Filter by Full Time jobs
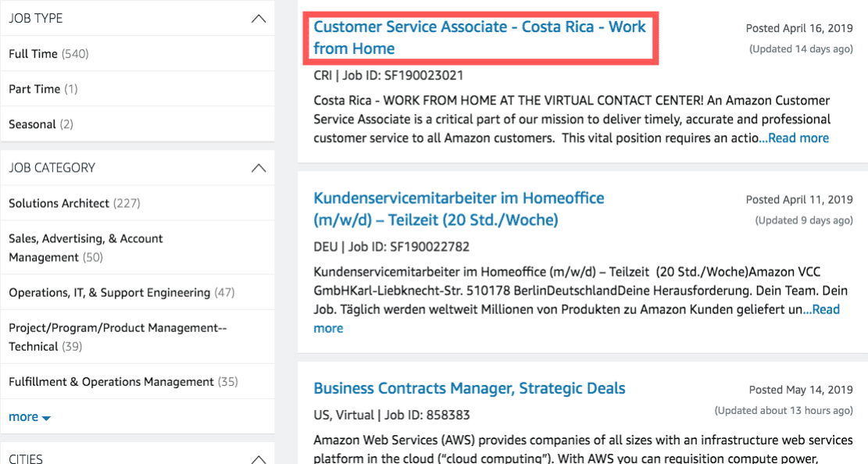Image resolution: width=868 pixels, height=464 pixels. coord(48,54)
